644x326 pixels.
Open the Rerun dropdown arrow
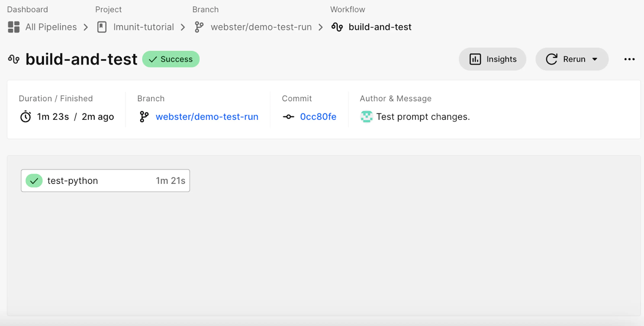click(x=595, y=59)
